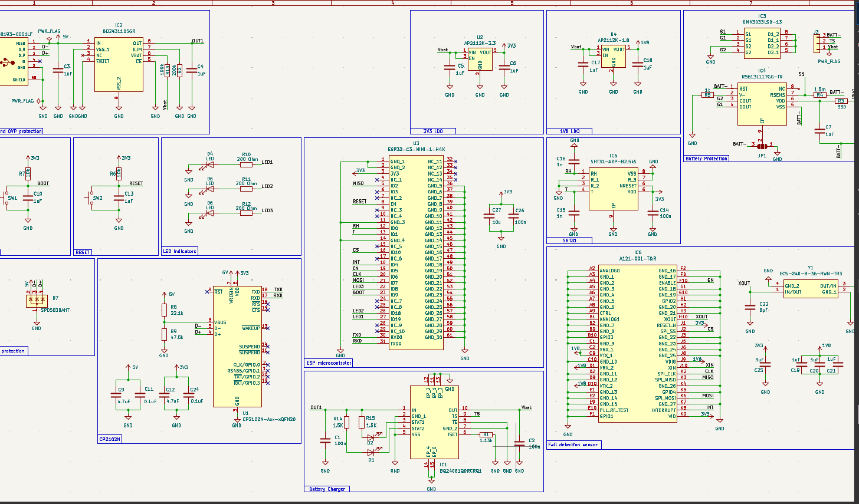Select the 'LED Indicators' section title
This screenshot has width=859, height=504.
[180, 251]
